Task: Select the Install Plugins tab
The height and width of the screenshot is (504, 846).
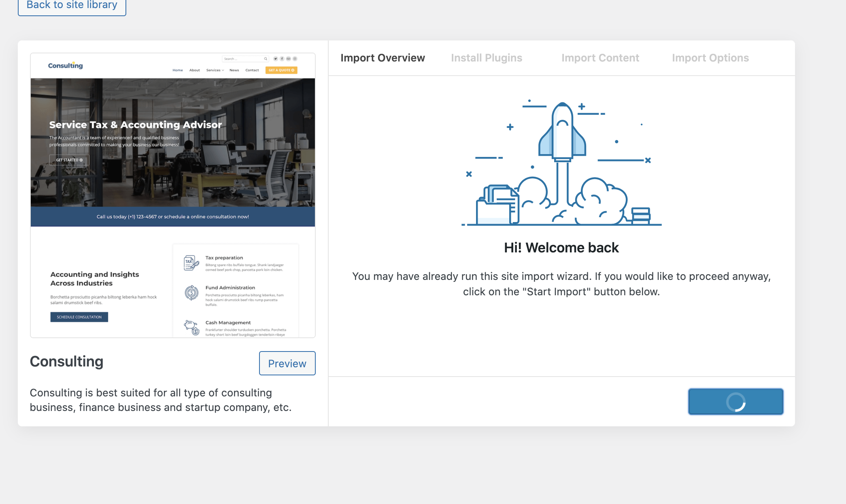Action: pyautogui.click(x=486, y=57)
